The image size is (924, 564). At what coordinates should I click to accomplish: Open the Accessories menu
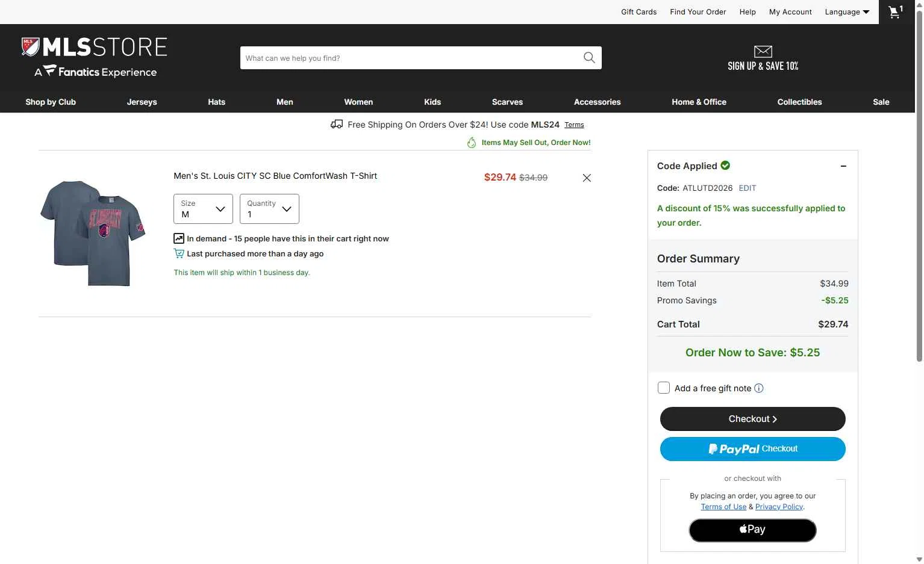pyautogui.click(x=598, y=102)
